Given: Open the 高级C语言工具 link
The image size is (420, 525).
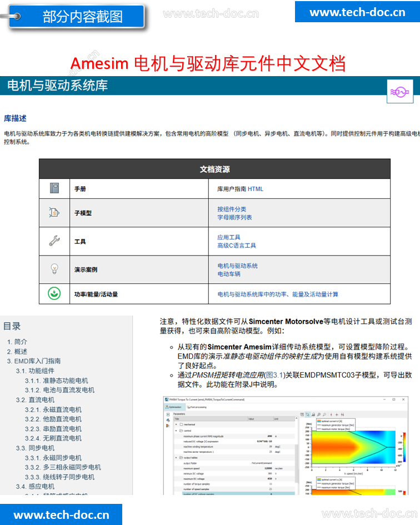Looking at the screenshot, I should tap(237, 246).
